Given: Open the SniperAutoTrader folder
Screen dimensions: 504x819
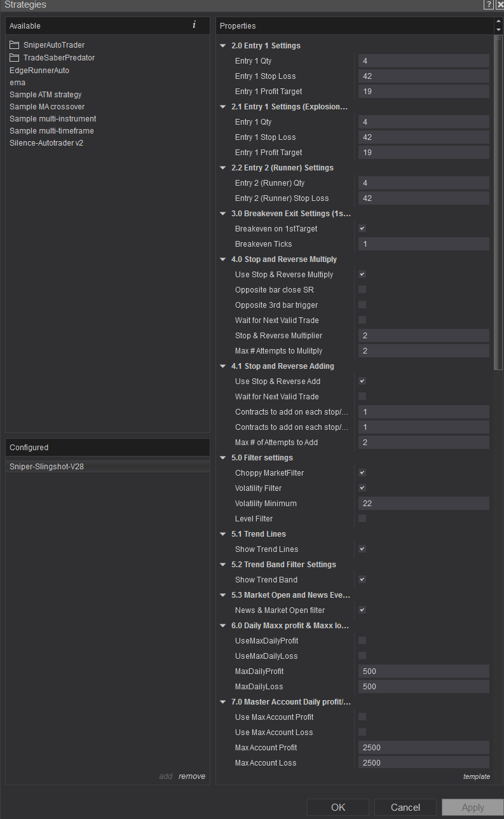Looking at the screenshot, I should [x=53, y=45].
